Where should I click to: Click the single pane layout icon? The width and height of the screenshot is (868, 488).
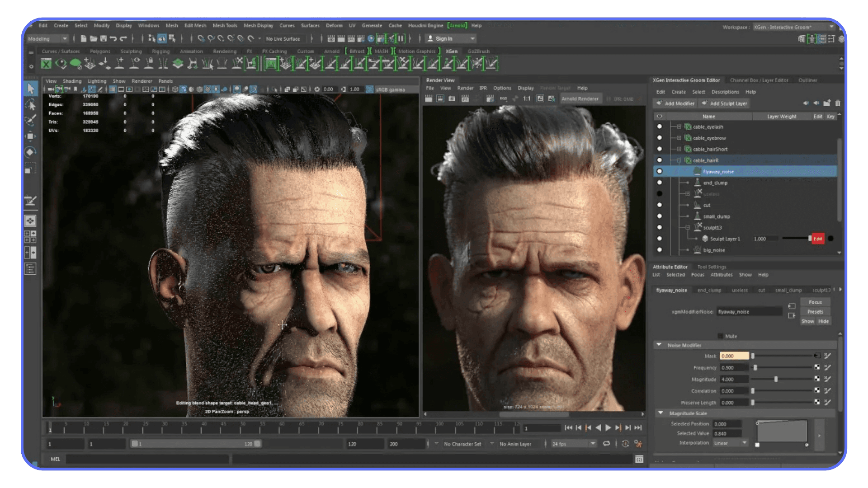[x=30, y=221]
